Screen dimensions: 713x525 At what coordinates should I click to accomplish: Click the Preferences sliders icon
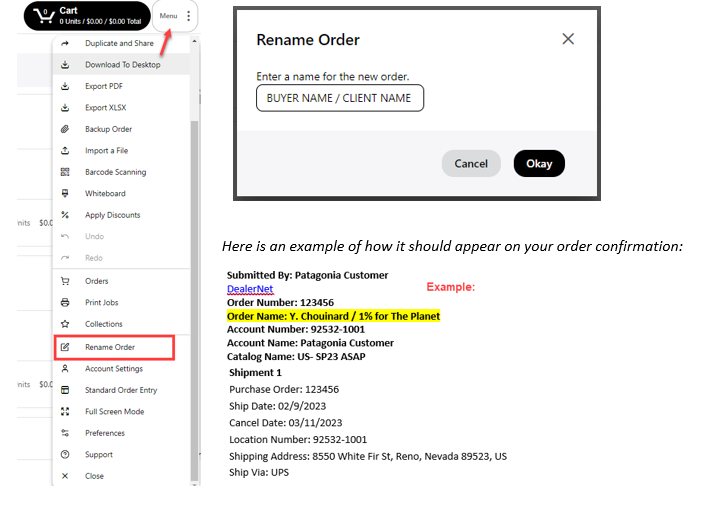click(65, 433)
